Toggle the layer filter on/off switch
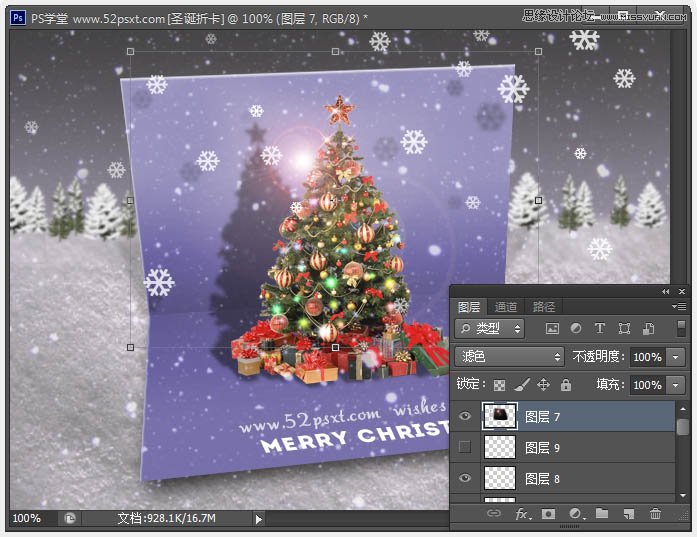 (x=681, y=329)
